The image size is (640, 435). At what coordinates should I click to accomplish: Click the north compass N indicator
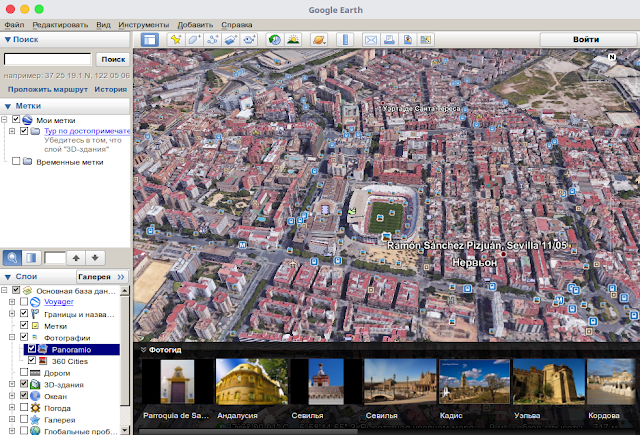point(611,57)
